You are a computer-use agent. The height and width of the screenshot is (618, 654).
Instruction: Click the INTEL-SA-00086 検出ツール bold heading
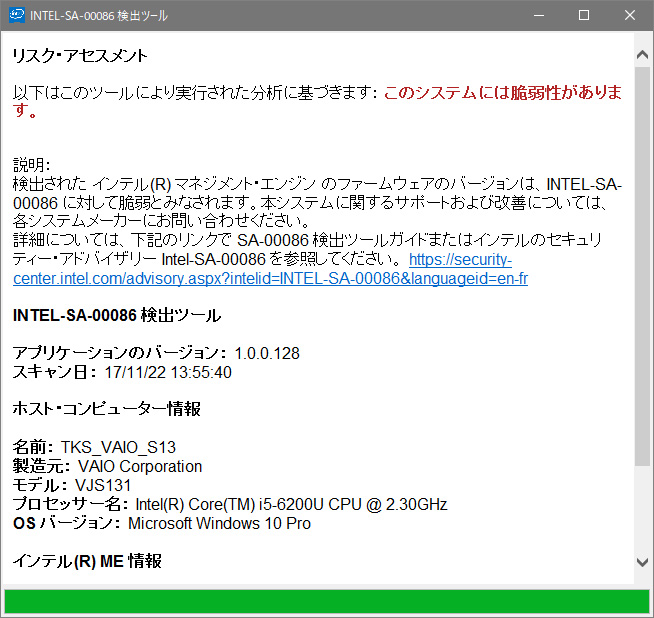(x=117, y=315)
